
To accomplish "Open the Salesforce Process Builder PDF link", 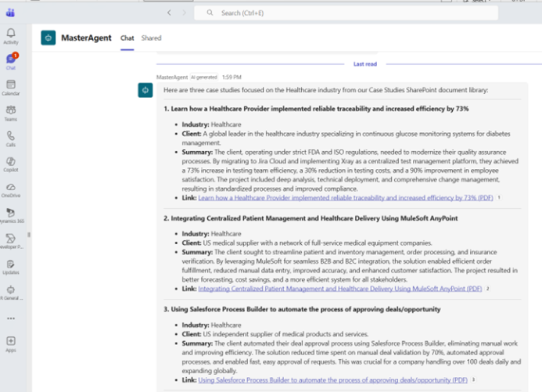I will 332,379.
